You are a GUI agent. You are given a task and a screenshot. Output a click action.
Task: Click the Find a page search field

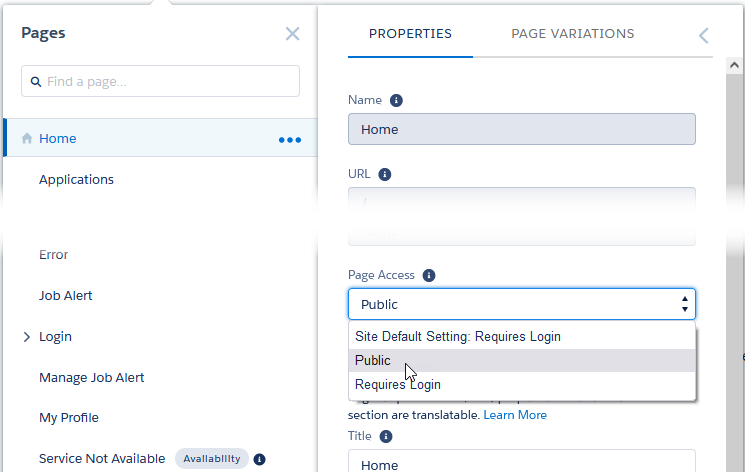[160, 81]
